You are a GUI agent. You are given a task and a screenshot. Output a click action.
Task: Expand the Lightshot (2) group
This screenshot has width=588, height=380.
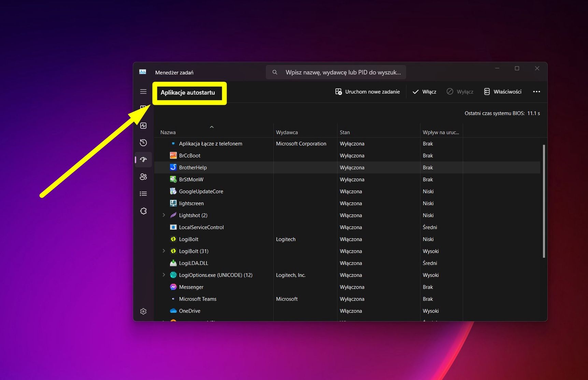(x=164, y=215)
